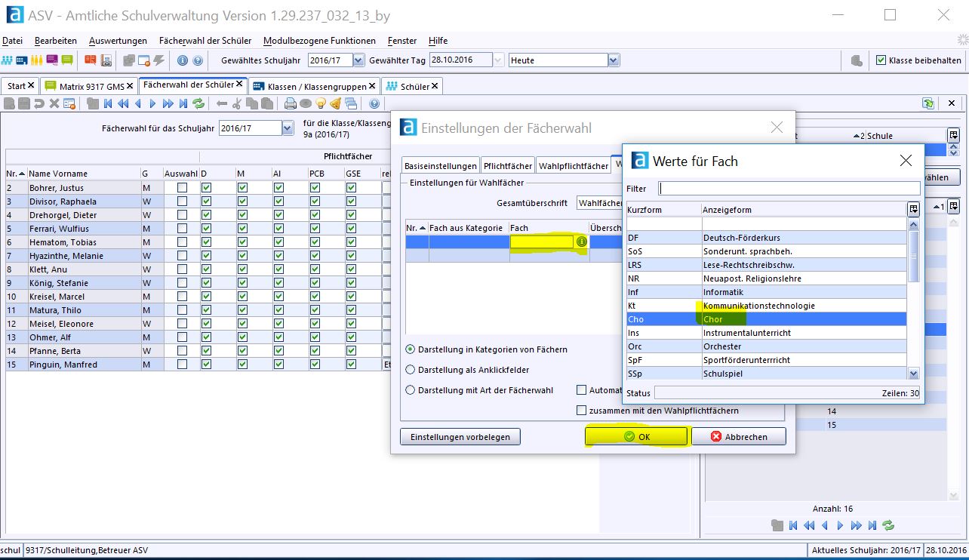Image resolution: width=969 pixels, height=560 pixels.
Task: Jump to first record in upper navigation toolbar
Action: [108, 103]
